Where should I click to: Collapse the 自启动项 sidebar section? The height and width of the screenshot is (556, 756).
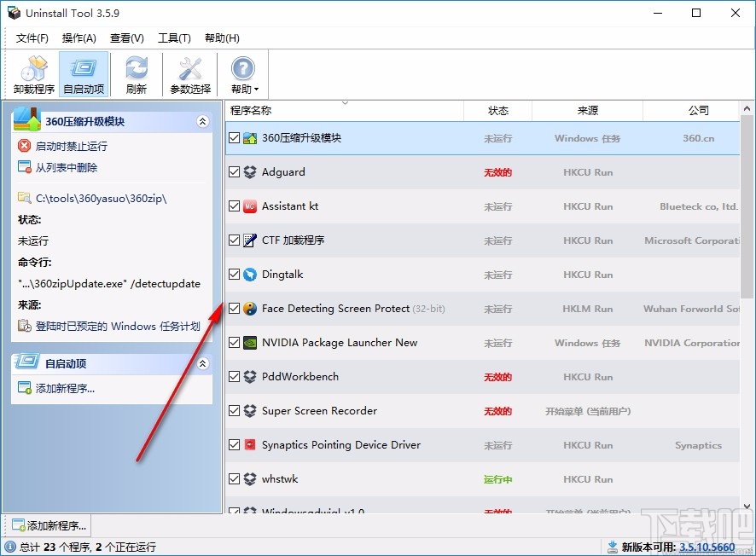coord(203,363)
